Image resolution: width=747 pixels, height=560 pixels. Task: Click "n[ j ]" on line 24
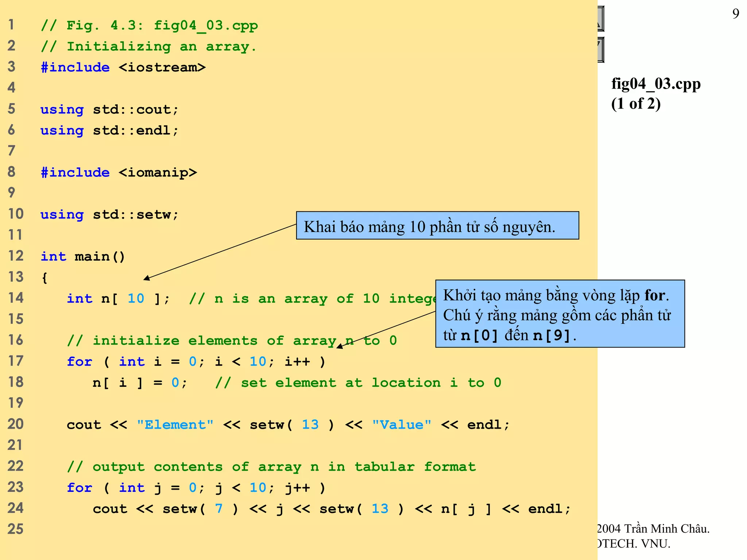pos(467,509)
